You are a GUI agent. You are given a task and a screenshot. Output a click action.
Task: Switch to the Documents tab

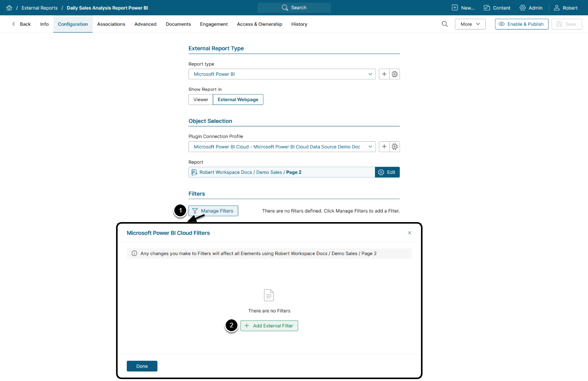click(178, 24)
